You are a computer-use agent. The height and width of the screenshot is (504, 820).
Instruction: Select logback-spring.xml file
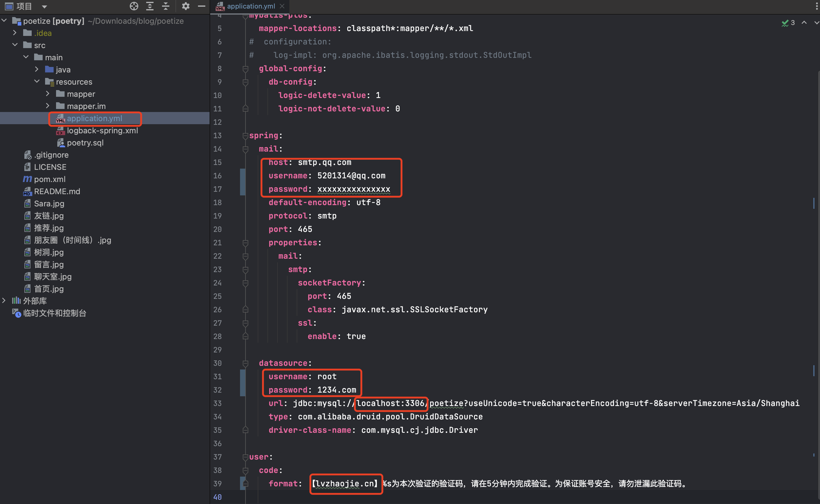click(102, 131)
